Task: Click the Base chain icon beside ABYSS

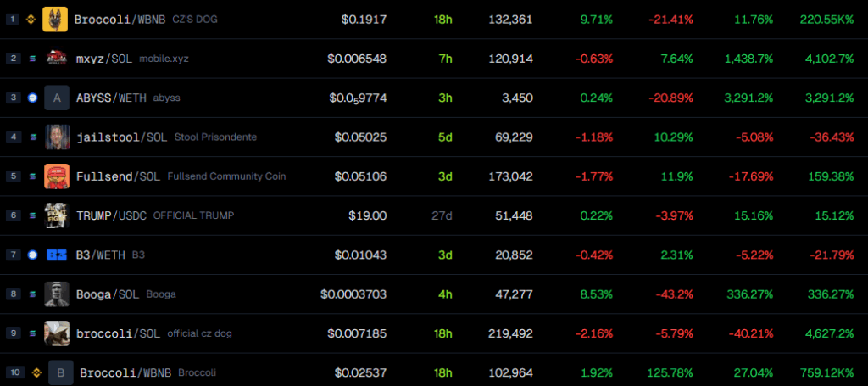Action: click(32, 98)
